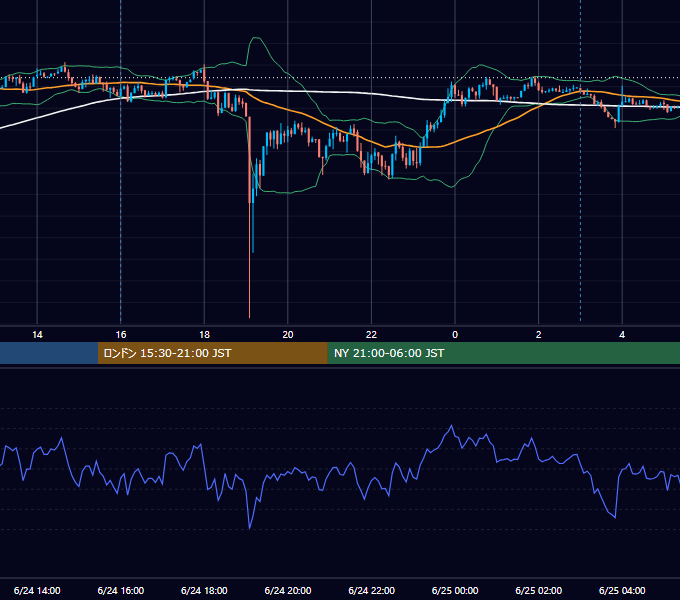
Task: Click the 6/25 00:00 date label
Action: [455, 590]
